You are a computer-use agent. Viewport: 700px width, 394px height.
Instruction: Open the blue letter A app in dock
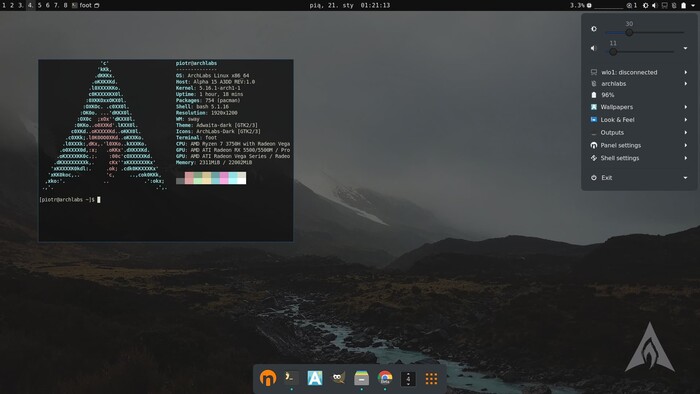315,378
